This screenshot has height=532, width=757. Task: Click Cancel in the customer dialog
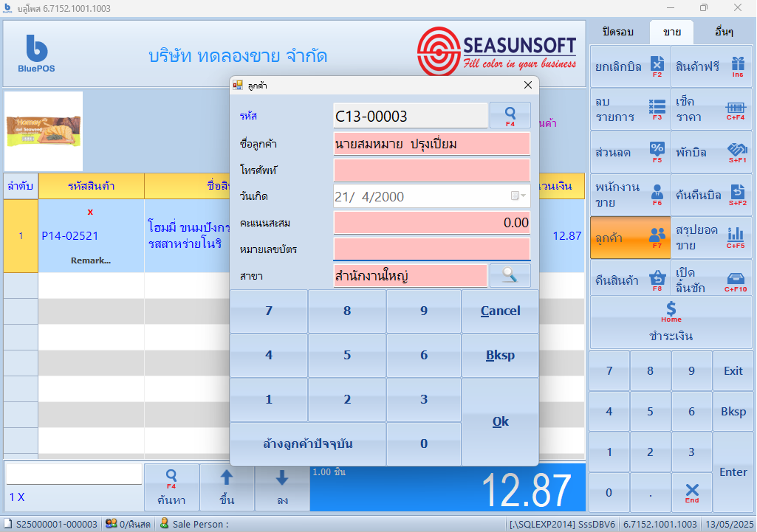tap(500, 311)
